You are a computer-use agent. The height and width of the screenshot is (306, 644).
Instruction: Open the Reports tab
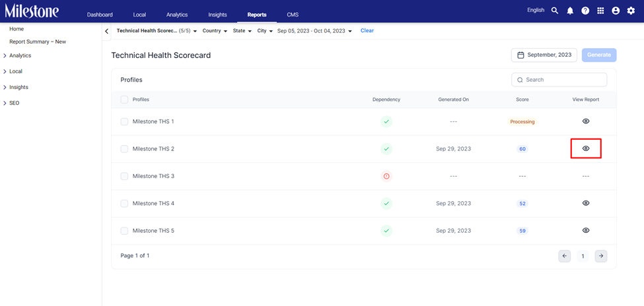point(257,15)
